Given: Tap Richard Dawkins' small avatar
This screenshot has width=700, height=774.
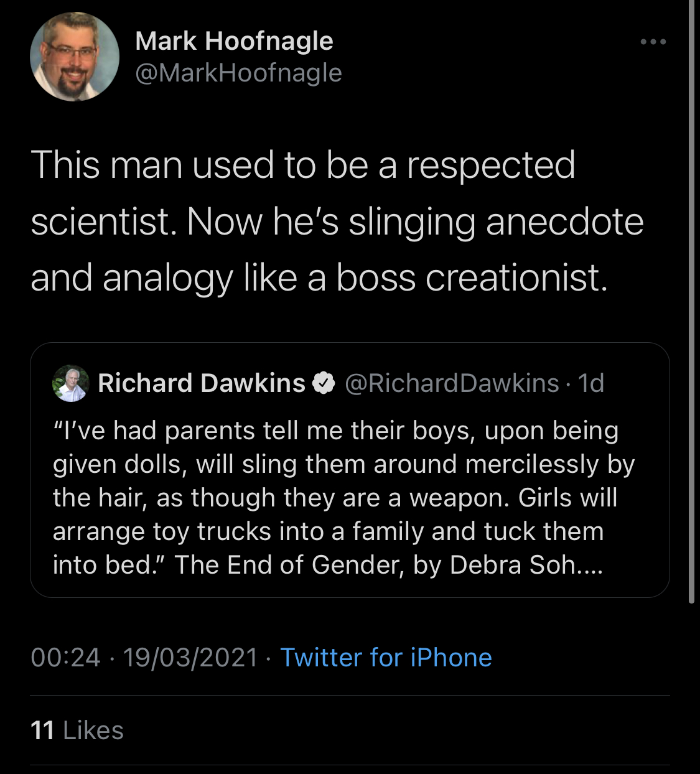Looking at the screenshot, I should [x=71, y=383].
